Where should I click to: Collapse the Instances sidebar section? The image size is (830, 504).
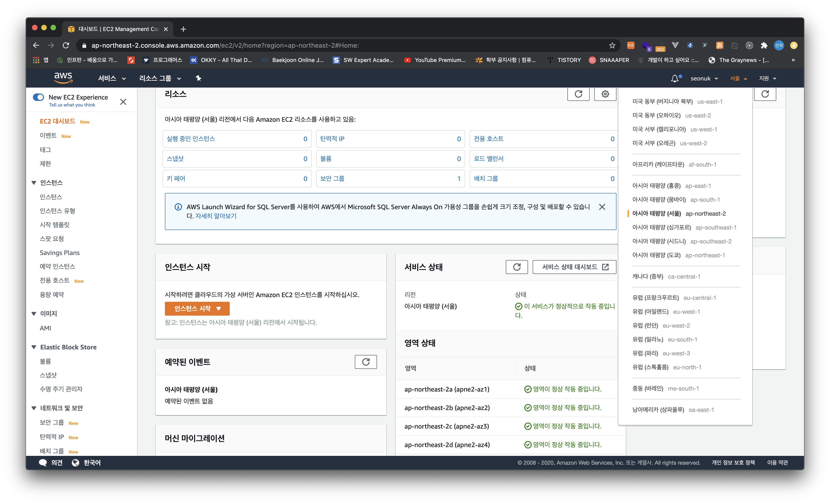(34, 183)
